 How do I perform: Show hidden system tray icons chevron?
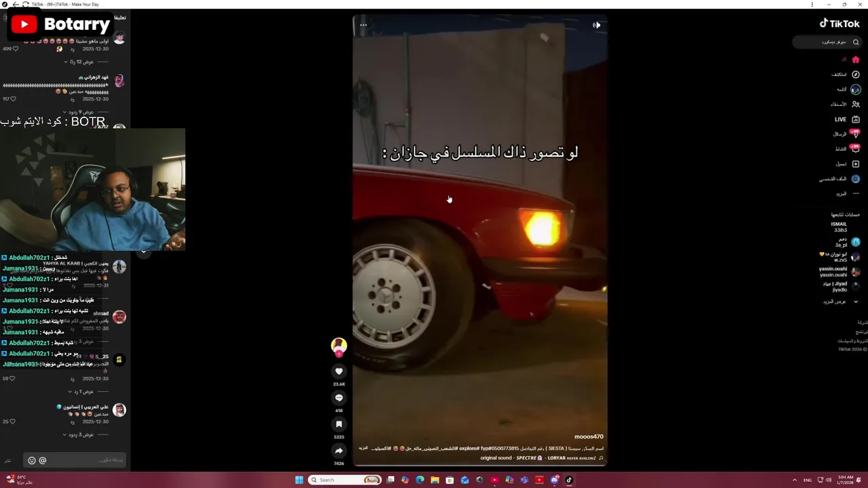click(794, 480)
